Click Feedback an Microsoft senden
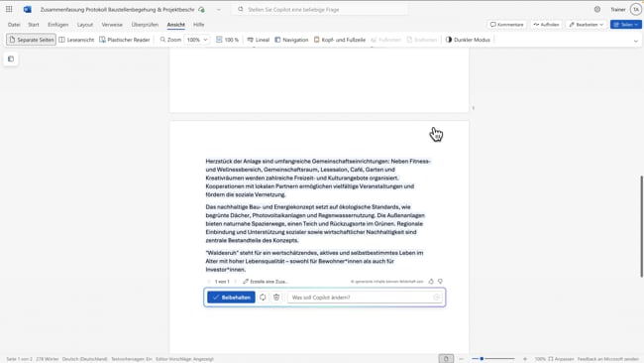 click(x=607, y=359)
